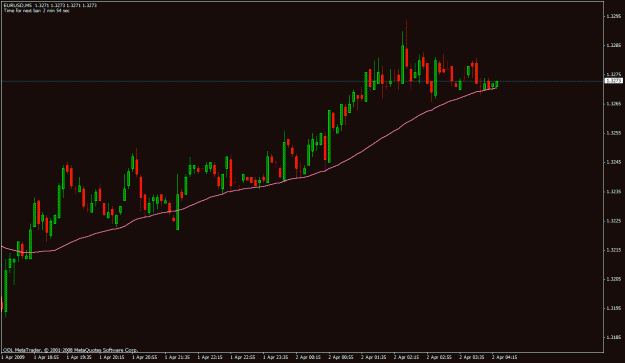This screenshot has height=363, width=625.
Task: Click the 1.3255 price axis label
Action: pos(613,133)
